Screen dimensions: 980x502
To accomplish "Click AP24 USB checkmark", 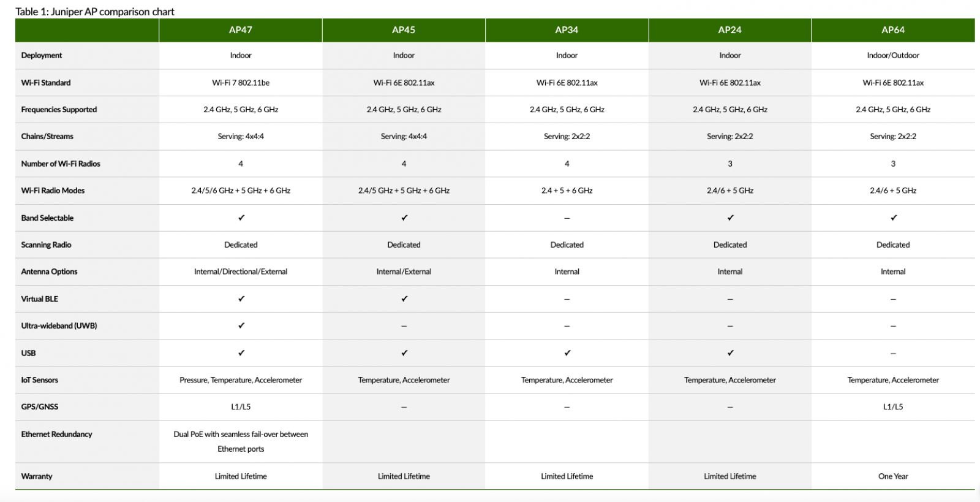I will 730,353.
